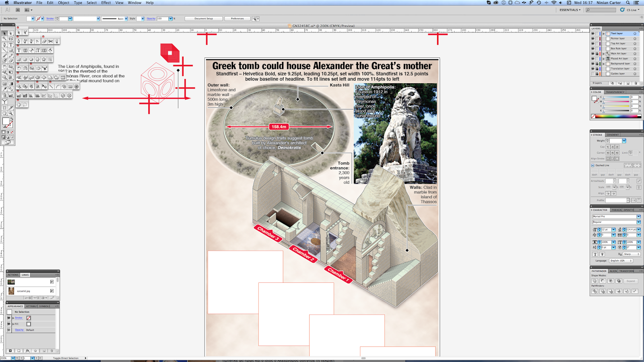
Task: Open the Window menu
Action: (x=134, y=3)
